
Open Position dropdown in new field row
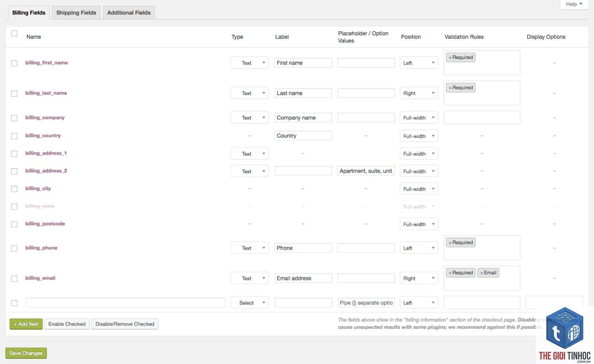(419, 302)
